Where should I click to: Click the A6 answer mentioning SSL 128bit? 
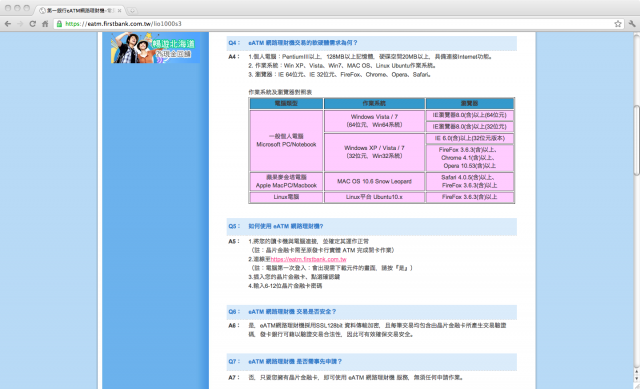click(378, 330)
